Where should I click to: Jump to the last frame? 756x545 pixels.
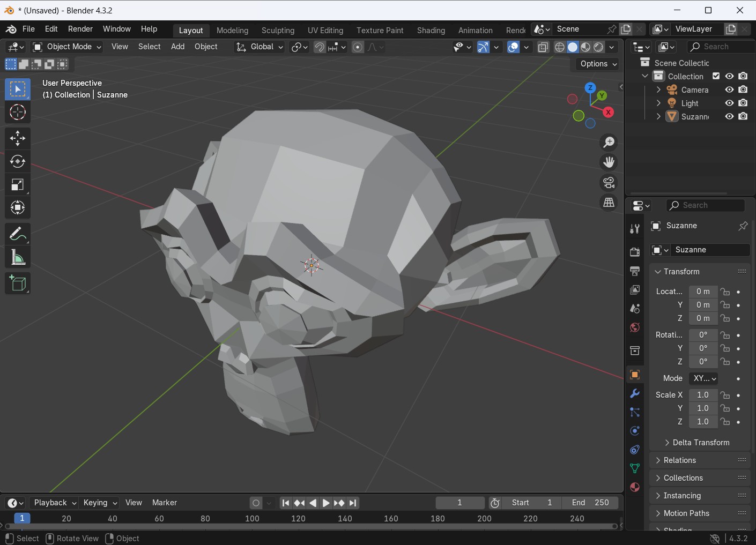353,503
